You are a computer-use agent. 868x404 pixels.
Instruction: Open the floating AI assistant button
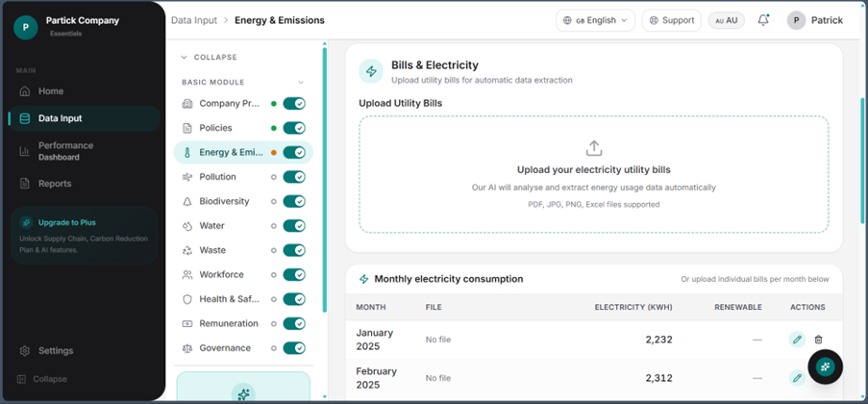[825, 366]
